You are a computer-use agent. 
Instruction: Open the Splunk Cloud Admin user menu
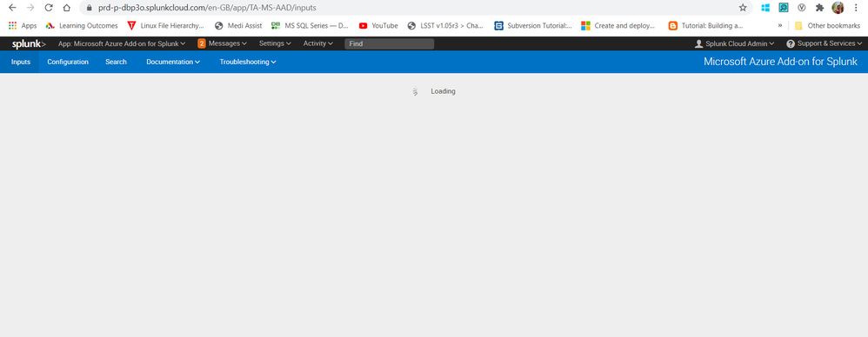click(734, 43)
